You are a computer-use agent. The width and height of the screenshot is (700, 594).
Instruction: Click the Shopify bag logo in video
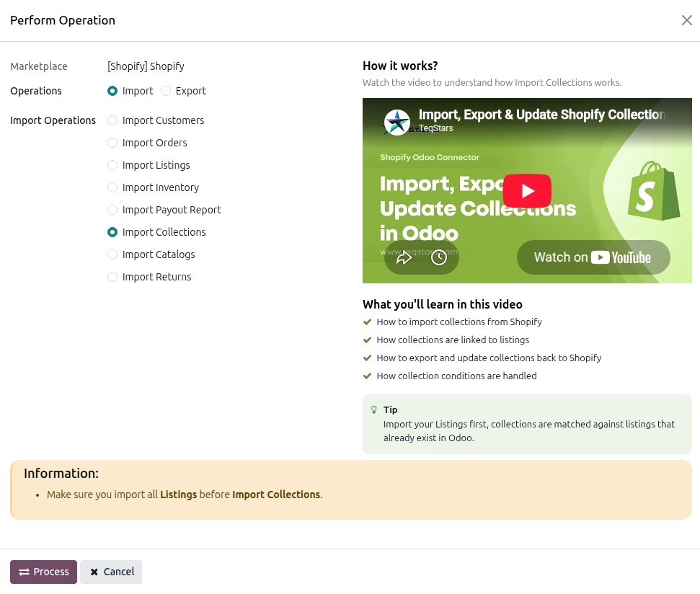pyautogui.click(x=654, y=190)
